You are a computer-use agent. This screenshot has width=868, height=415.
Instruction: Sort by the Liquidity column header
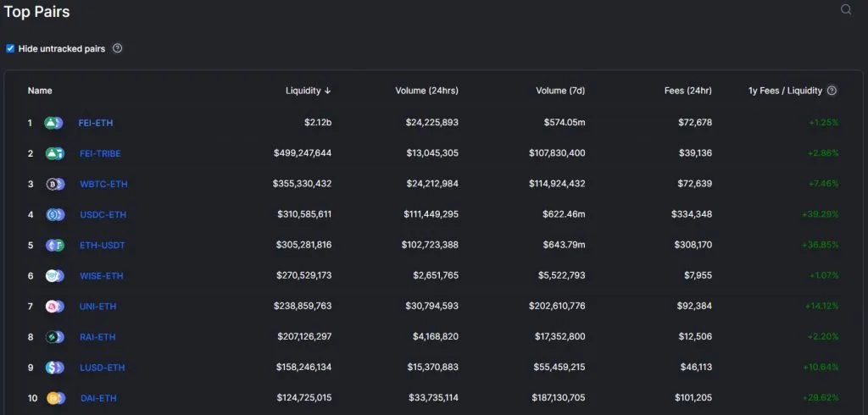point(309,91)
